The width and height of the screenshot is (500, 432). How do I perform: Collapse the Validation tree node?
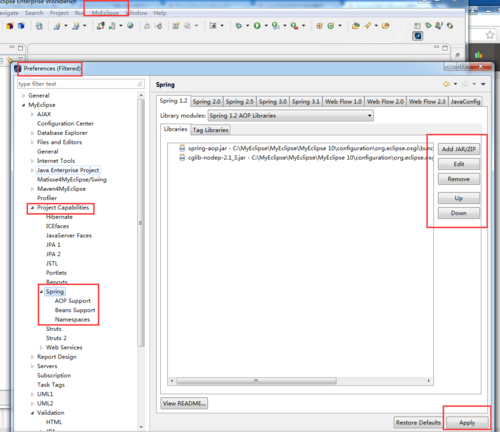pyautogui.click(x=32, y=413)
